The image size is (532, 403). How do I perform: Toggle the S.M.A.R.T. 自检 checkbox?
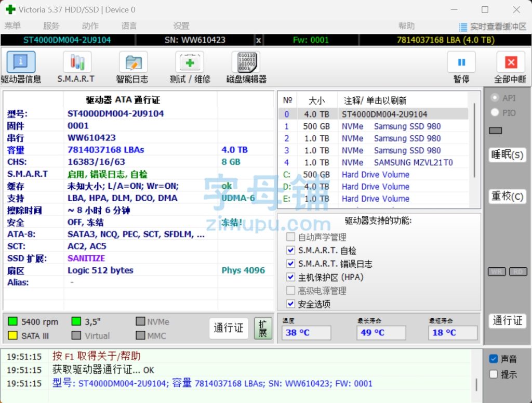tap(290, 250)
